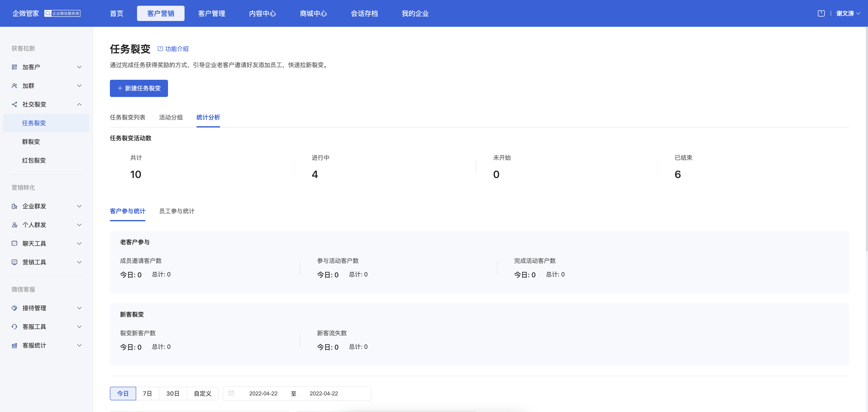The width and height of the screenshot is (868, 412).
Task: Open 会话存档 in top navigation
Action: [364, 14]
